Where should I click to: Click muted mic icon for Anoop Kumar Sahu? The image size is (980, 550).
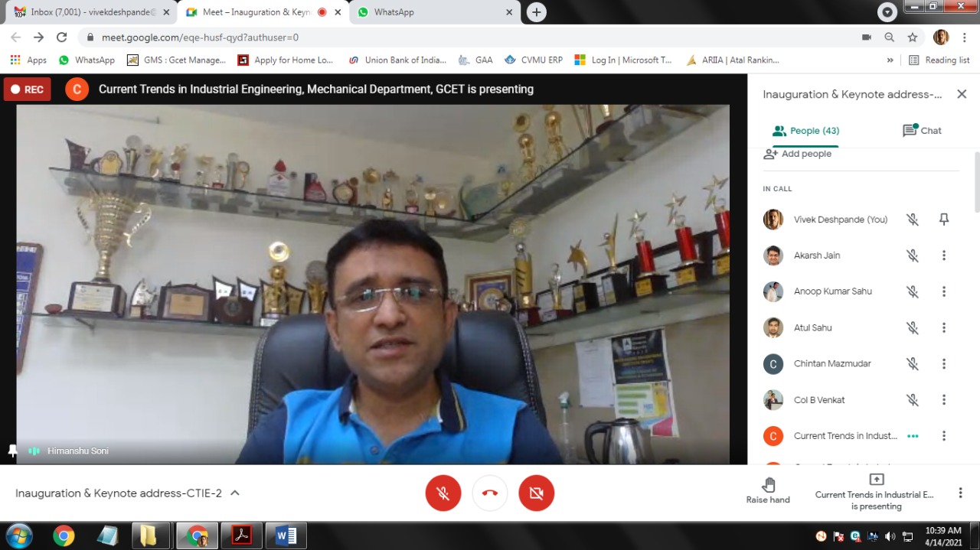pyautogui.click(x=913, y=291)
